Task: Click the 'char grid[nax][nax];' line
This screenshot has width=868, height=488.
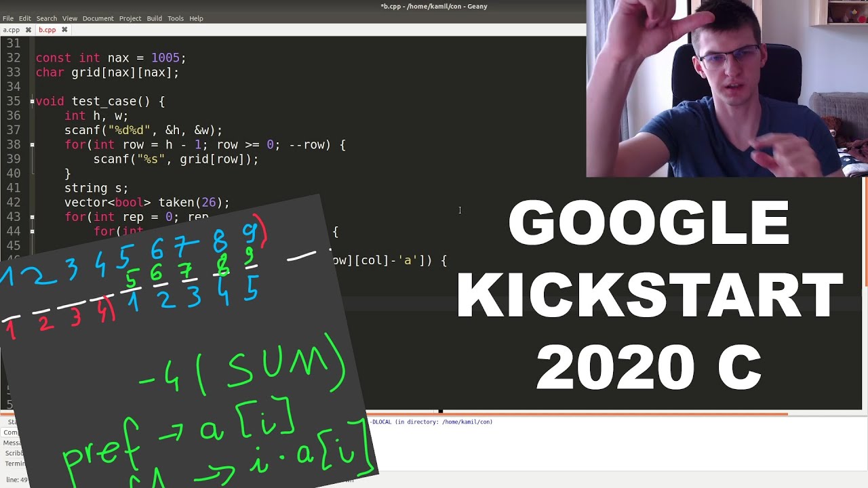Action: tap(107, 73)
